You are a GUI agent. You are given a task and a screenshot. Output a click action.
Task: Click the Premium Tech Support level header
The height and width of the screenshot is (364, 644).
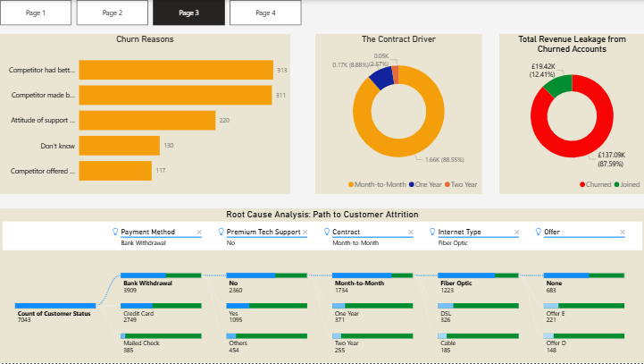[263, 232]
